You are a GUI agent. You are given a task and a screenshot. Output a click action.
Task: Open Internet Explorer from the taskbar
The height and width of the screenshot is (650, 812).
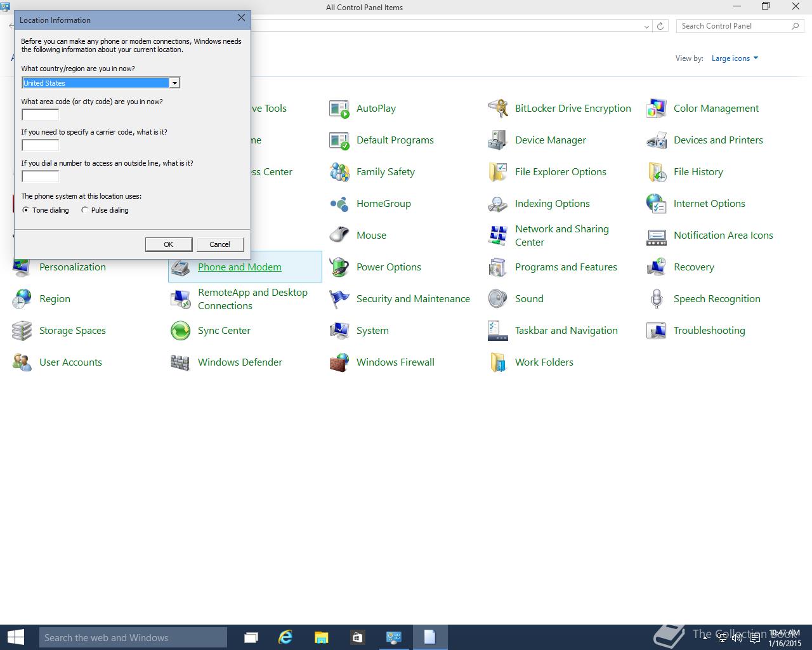285,637
